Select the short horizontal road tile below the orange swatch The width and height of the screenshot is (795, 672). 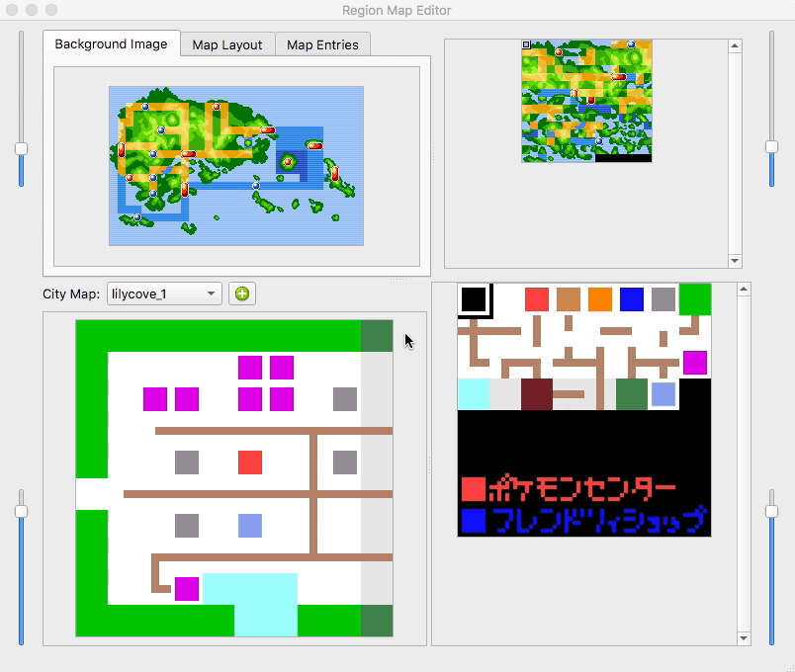pos(616,330)
